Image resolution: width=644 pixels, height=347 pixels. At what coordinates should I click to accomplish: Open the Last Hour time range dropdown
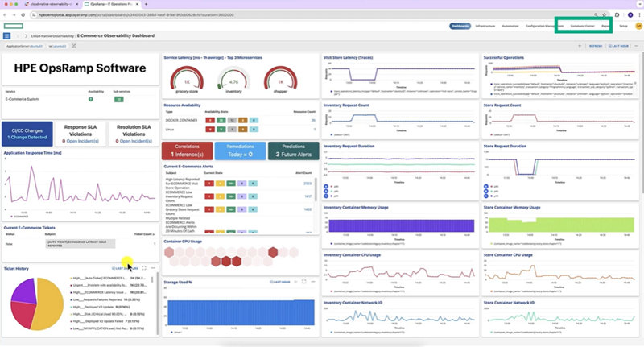point(618,46)
